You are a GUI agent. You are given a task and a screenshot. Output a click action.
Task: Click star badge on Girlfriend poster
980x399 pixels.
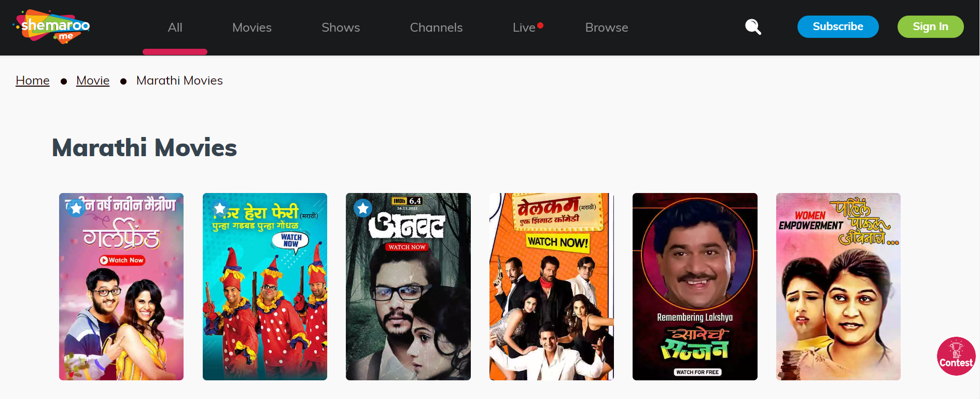(76, 209)
